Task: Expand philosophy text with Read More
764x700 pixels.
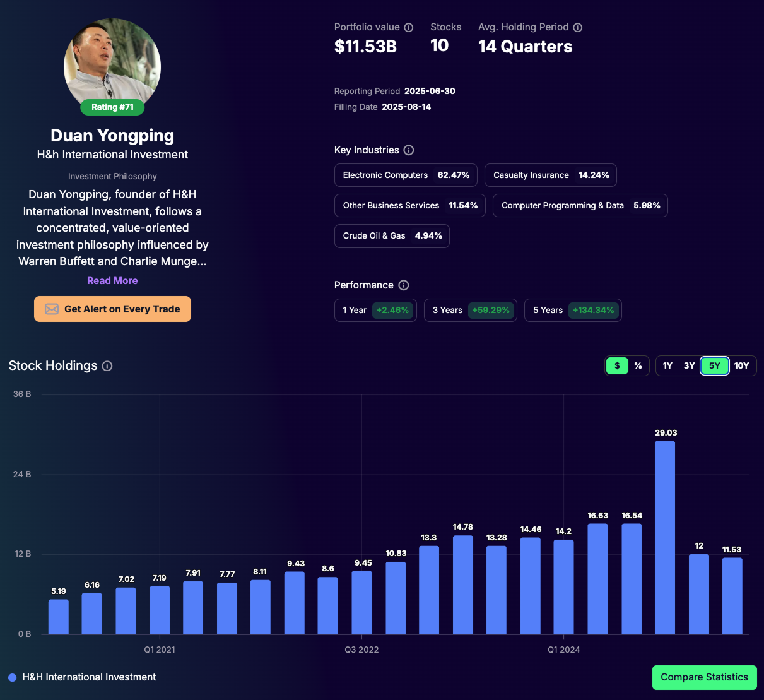Action: point(112,281)
